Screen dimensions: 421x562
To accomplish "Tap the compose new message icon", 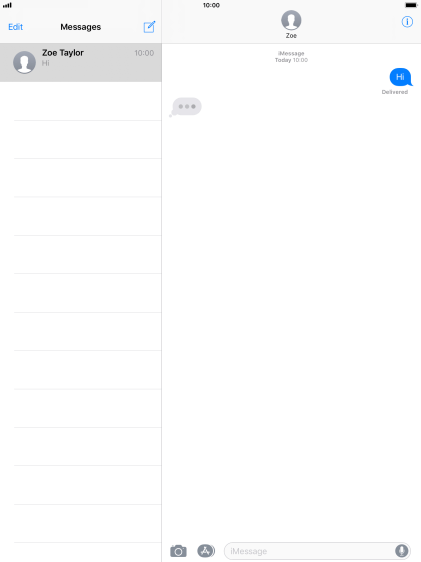I will 149,27.
